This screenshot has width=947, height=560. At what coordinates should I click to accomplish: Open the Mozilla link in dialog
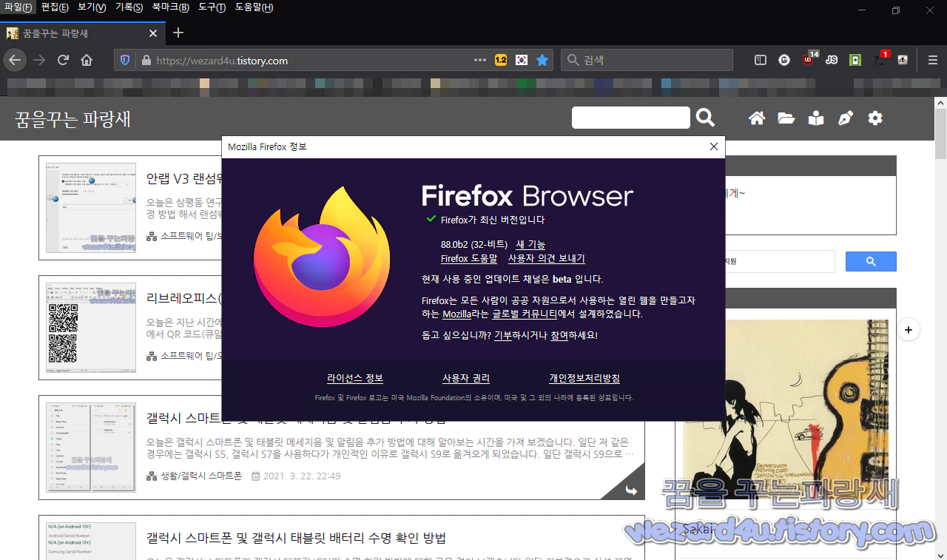point(456,314)
